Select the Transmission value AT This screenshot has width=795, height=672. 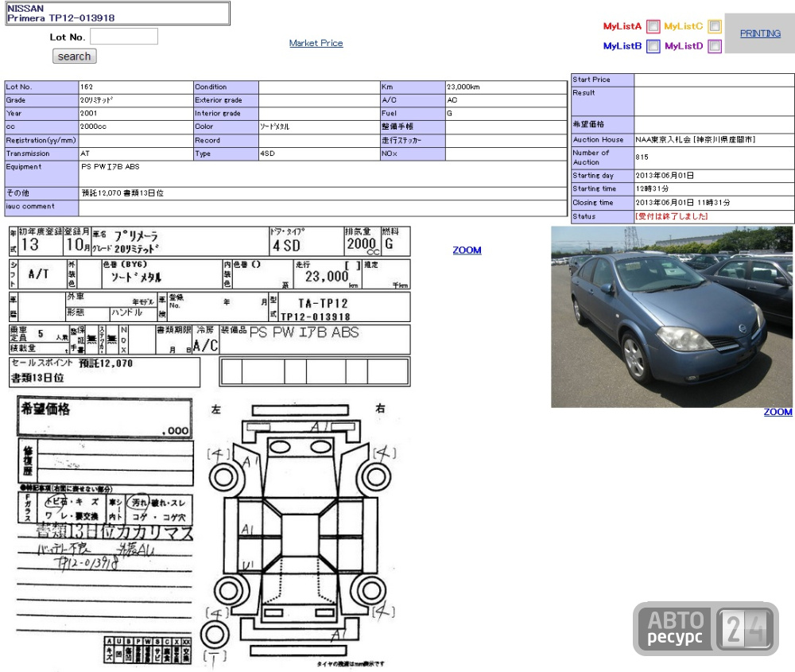click(85, 153)
